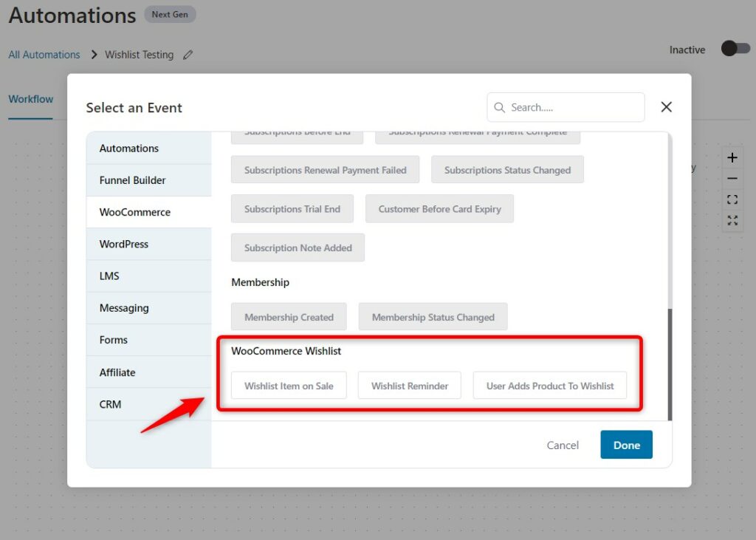Image resolution: width=756 pixels, height=540 pixels.
Task: Choose Wishlist Item on Sale event
Action: [289, 386]
